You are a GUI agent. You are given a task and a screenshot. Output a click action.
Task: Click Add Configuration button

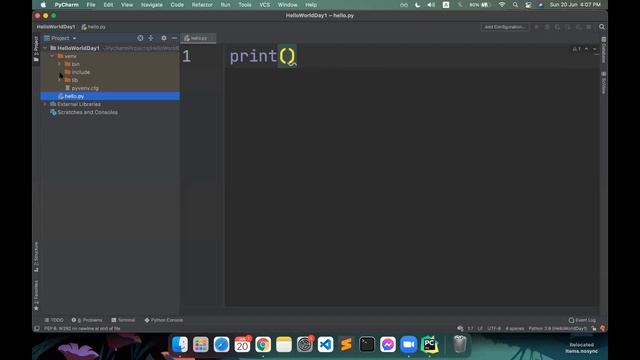pyautogui.click(x=505, y=27)
